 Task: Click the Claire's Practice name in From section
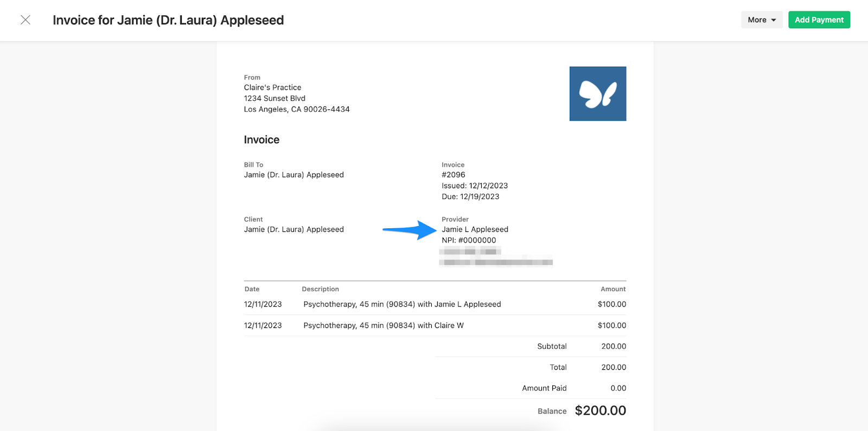(272, 88)
